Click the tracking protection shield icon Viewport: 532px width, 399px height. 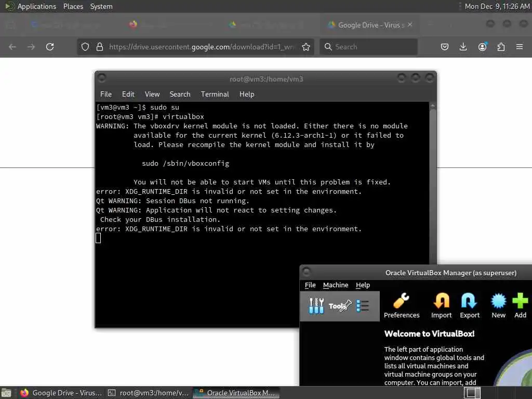click(85, 46)
